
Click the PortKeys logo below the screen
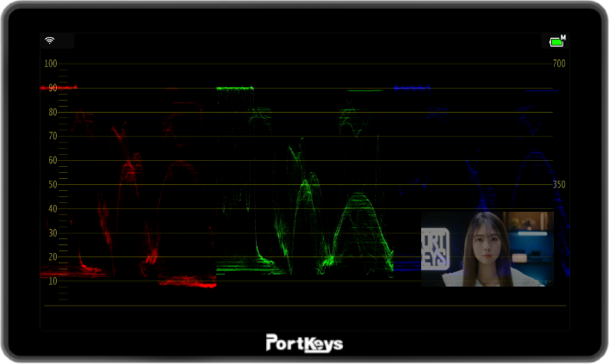click(304, 343)
